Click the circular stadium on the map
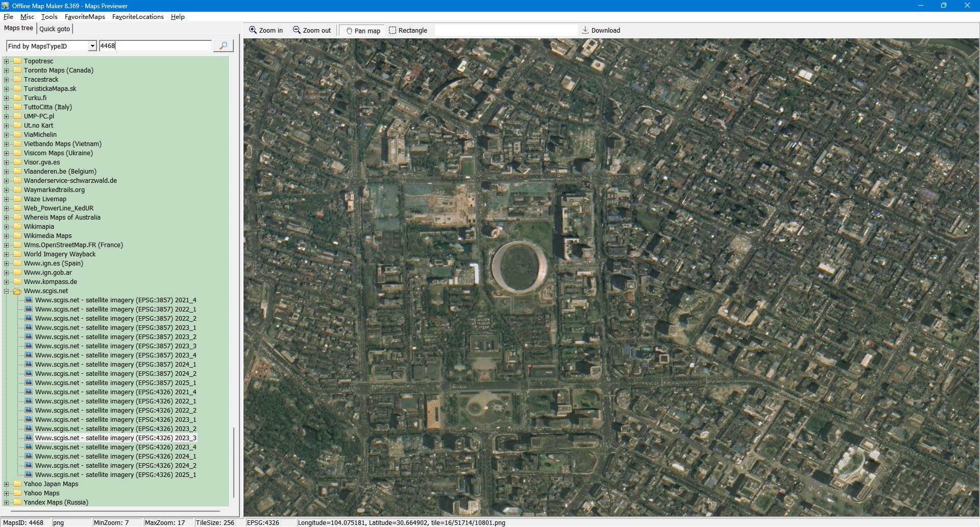This screenshot has width=980, height=527. tap(519, 267)
